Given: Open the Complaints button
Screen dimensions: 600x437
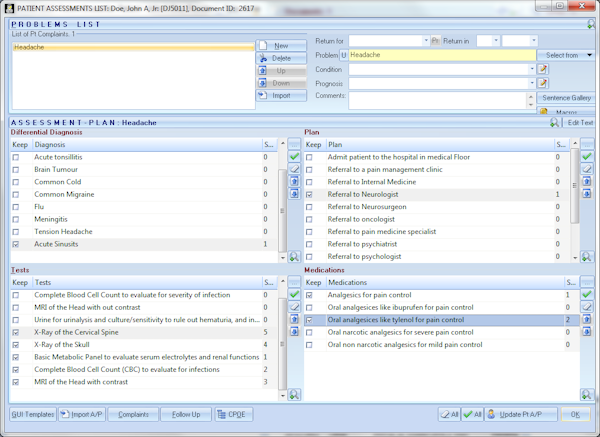Looking at the screenshot, I should (x=133, y=414).
